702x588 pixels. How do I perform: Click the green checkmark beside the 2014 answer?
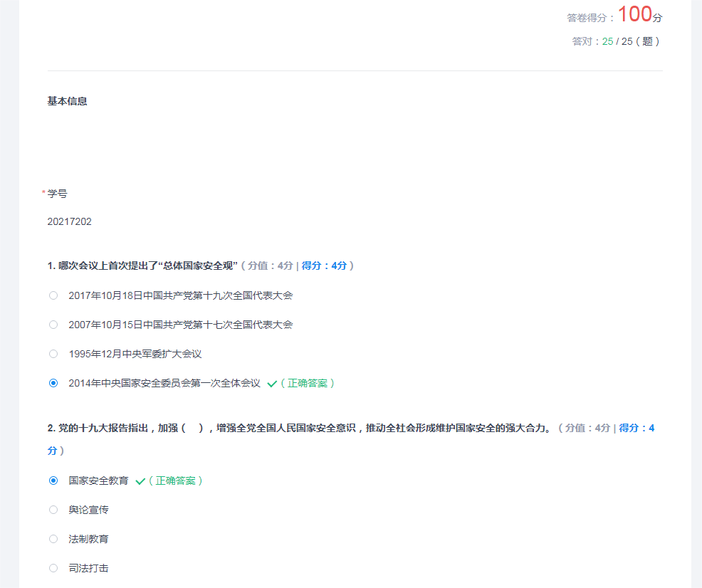pos(272,384)
